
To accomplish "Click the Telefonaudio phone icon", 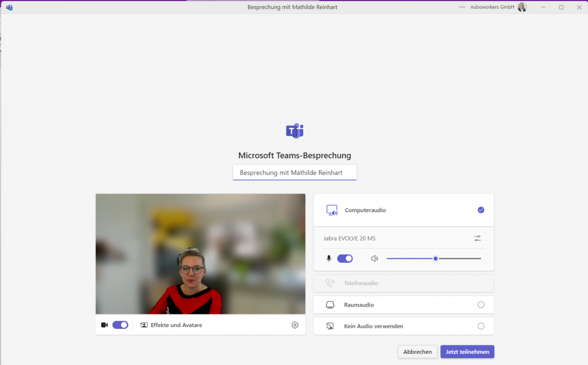I will [330, 283].
